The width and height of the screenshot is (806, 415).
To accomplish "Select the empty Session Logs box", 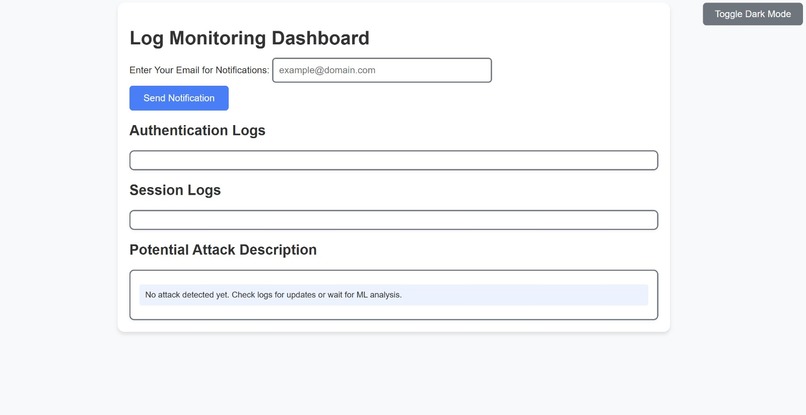I will click(x=394, y=220).
